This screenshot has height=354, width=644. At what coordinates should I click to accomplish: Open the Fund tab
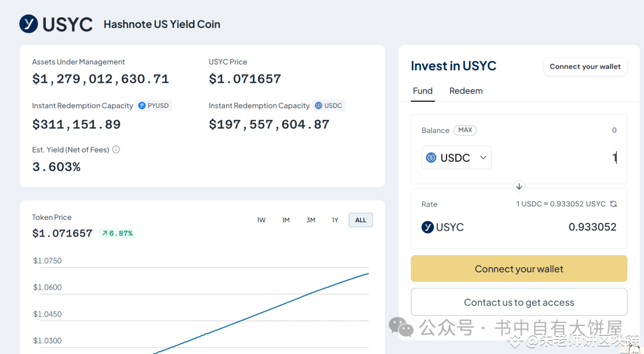point(423,91)
